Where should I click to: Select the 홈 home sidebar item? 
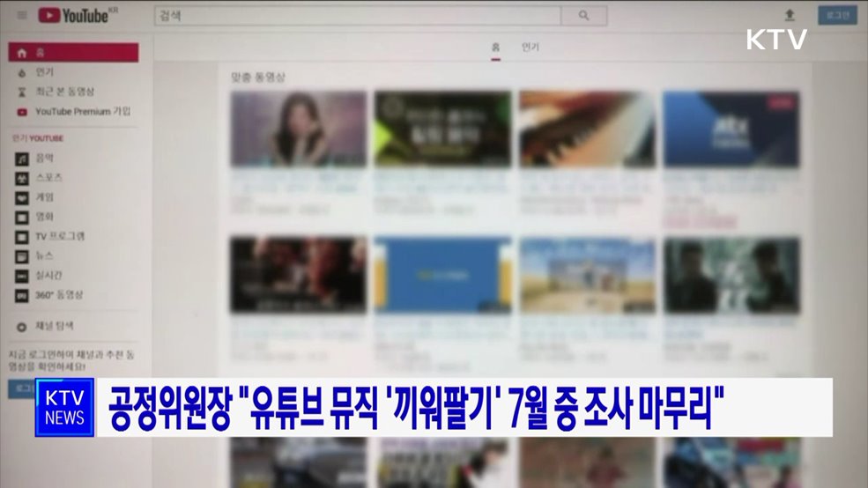click(x=73, y=53)
